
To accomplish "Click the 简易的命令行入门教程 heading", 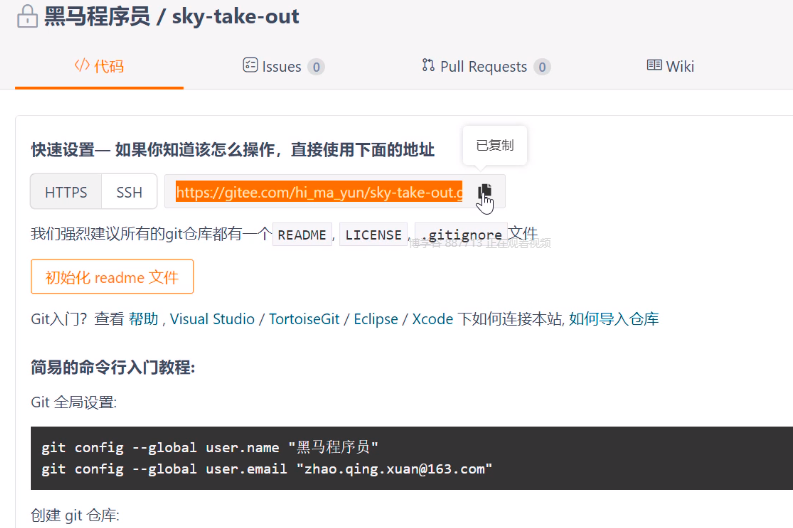I will tap(113, 368).
